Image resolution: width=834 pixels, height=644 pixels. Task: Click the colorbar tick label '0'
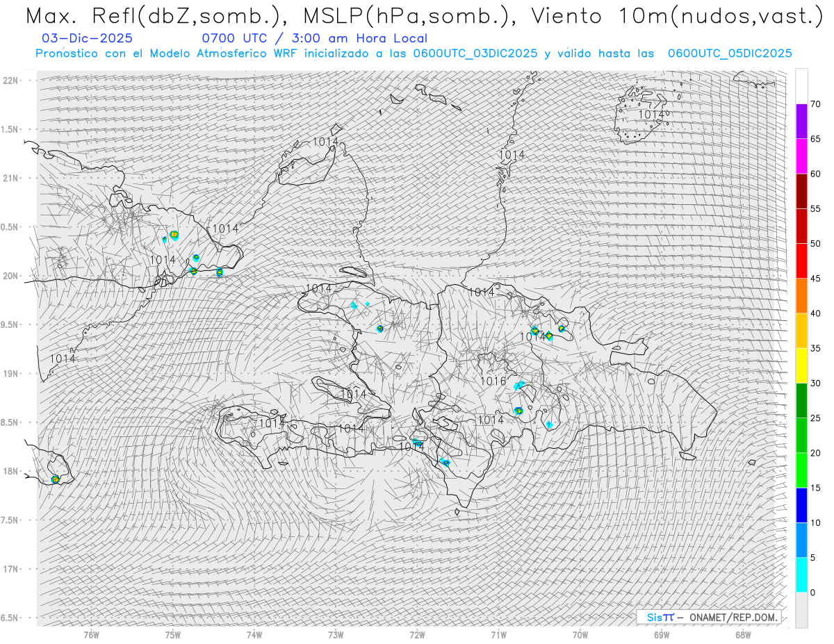click(x=813, y=593)
